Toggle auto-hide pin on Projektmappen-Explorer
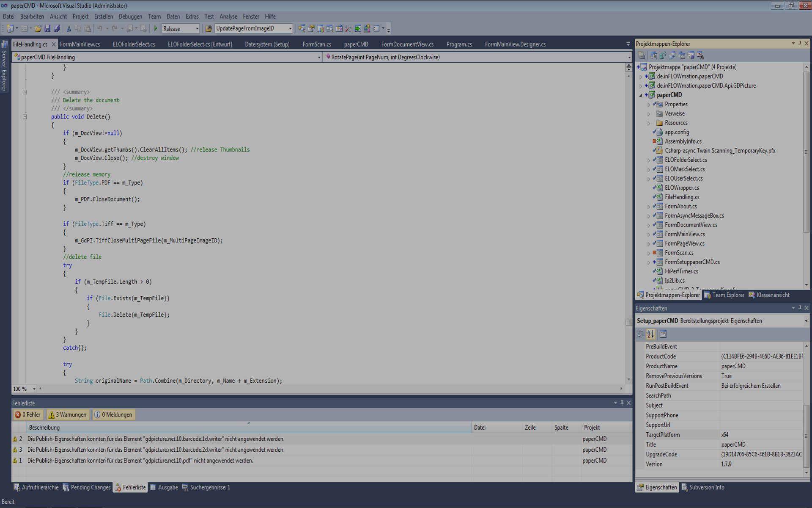This screenshot has width=812, height=508. click(800, 43)
